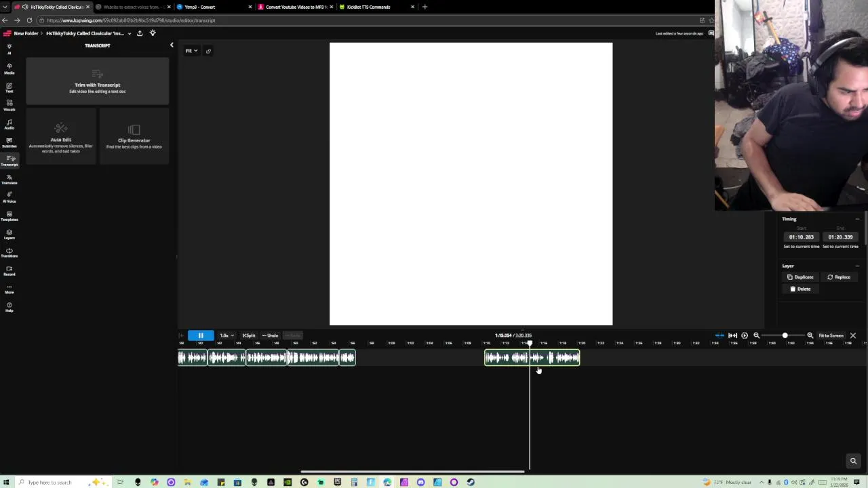Open the Audio sidebar panel

[9, 124]
